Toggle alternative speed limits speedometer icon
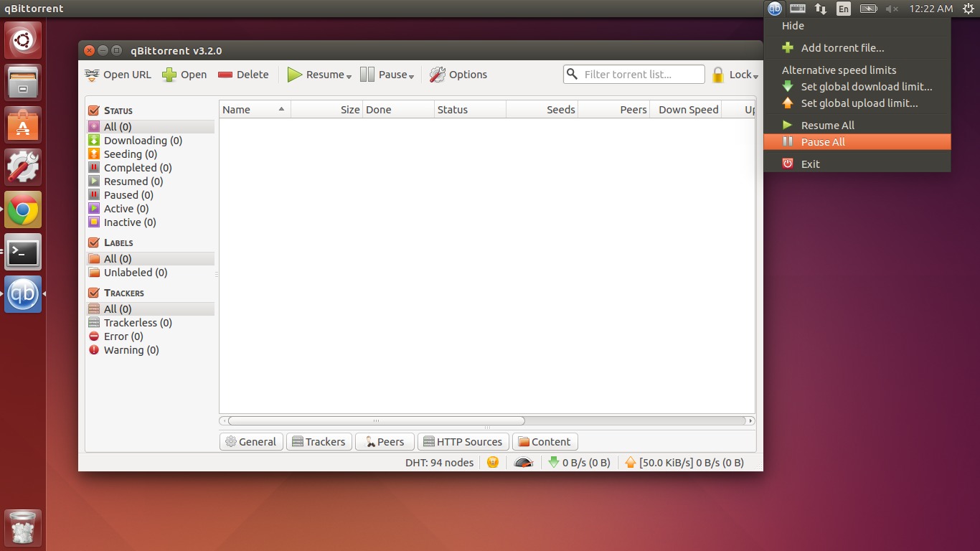 click(x=524, y=463)
